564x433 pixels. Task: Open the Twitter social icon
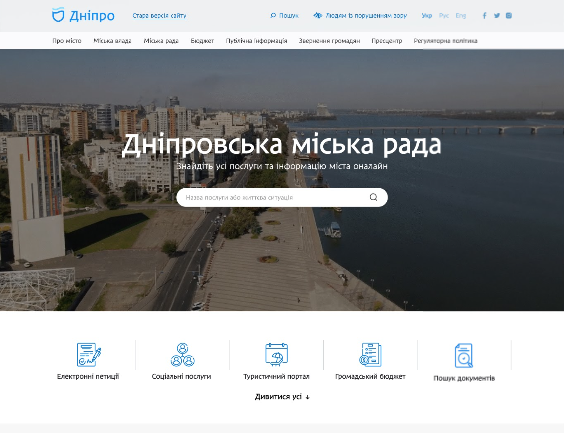coord(497,15)
